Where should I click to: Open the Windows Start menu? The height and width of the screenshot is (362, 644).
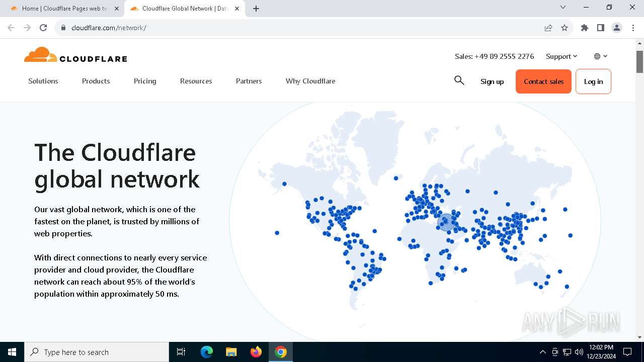(12, 352)
